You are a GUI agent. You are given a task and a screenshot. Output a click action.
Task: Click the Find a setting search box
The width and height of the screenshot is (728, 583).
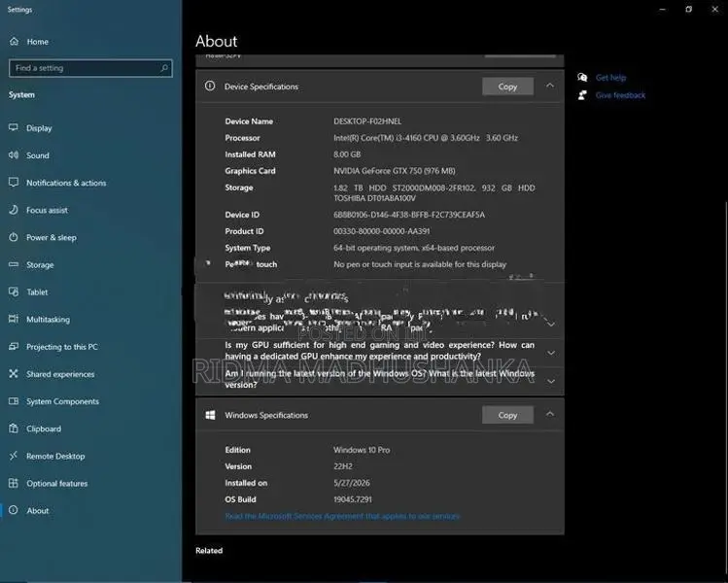click(x=90, y=68)
